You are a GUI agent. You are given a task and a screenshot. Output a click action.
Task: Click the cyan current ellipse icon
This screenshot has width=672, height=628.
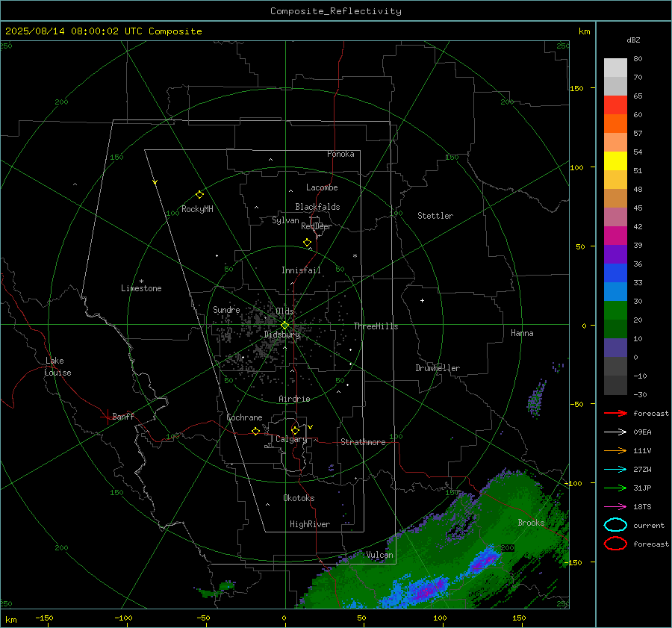tap(615, 525)
